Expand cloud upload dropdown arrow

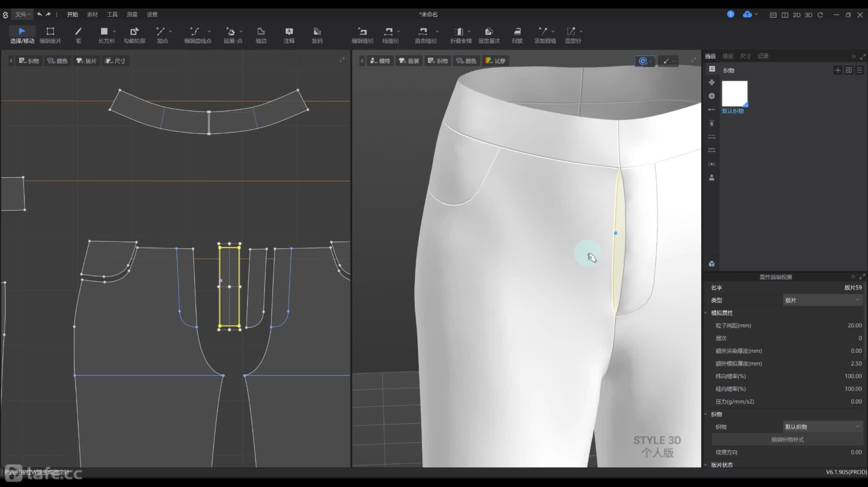[x=756, y=14]
